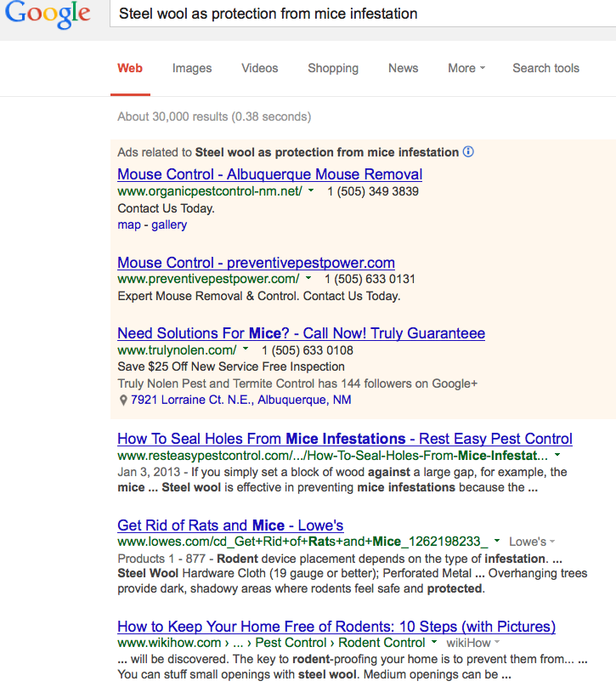Expand arrow next to wikihow.com breadcrumb

(x=434, y=642)
